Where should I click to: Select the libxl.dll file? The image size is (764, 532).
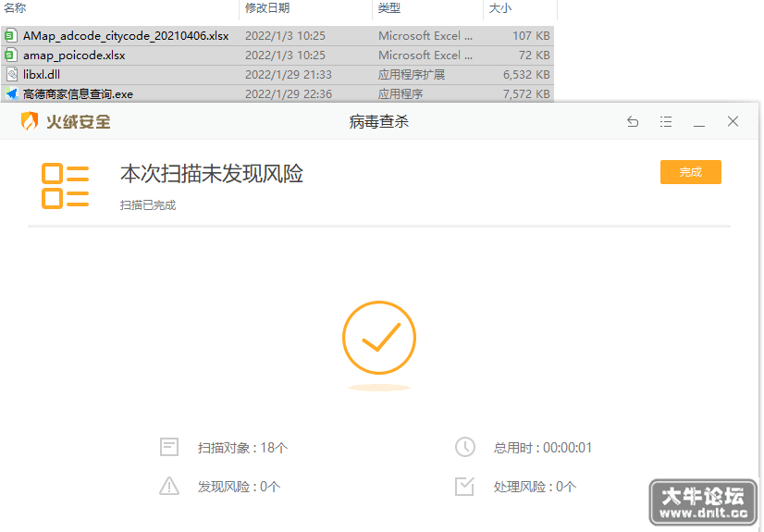(x=277, y=75)
